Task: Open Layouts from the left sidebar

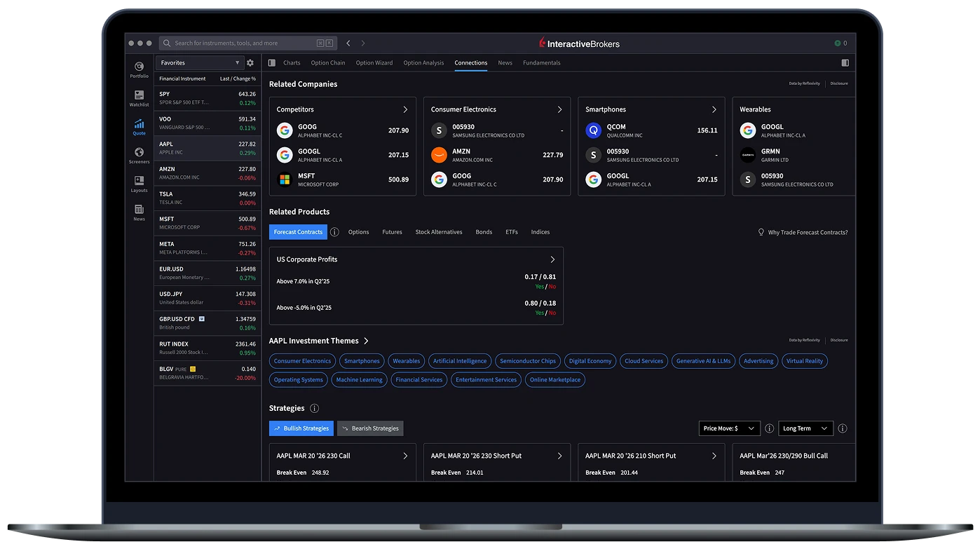Action: 139,184
